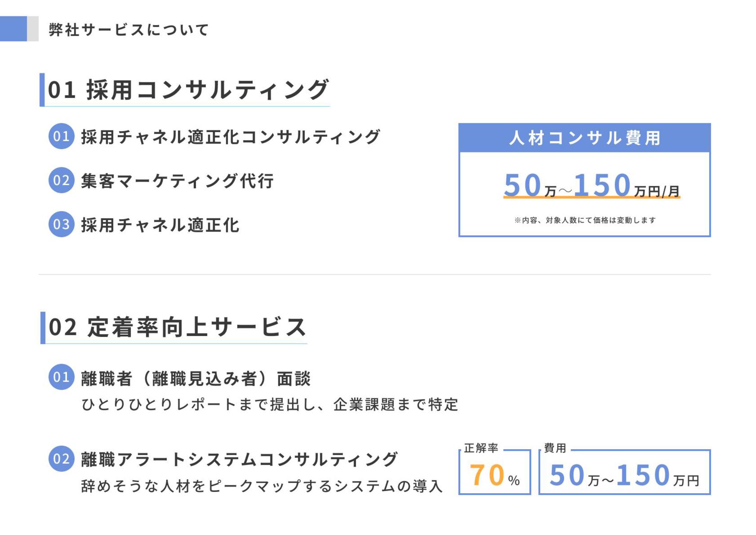Image resolution: width=756 pixels, height=535 pixels.
Task: Click the text 離職アラートシステムコンサルティング
Action: pyautogui.click(x=239, y=459)
